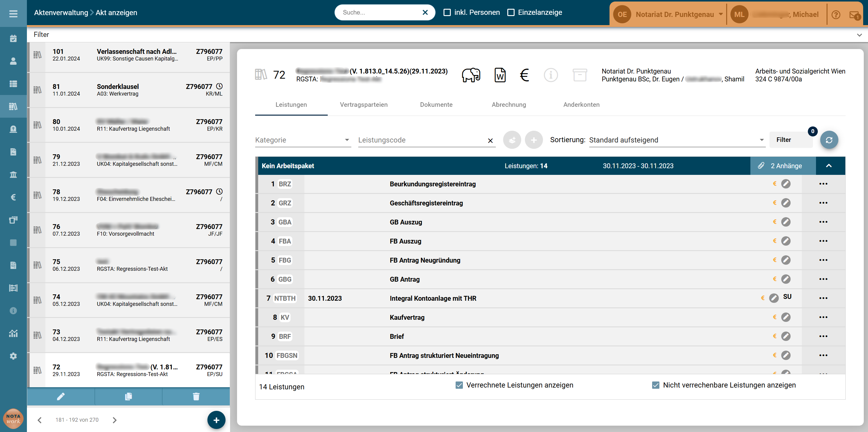
Task: Delete selected Akt with trash icon
Action: (196, 396)
